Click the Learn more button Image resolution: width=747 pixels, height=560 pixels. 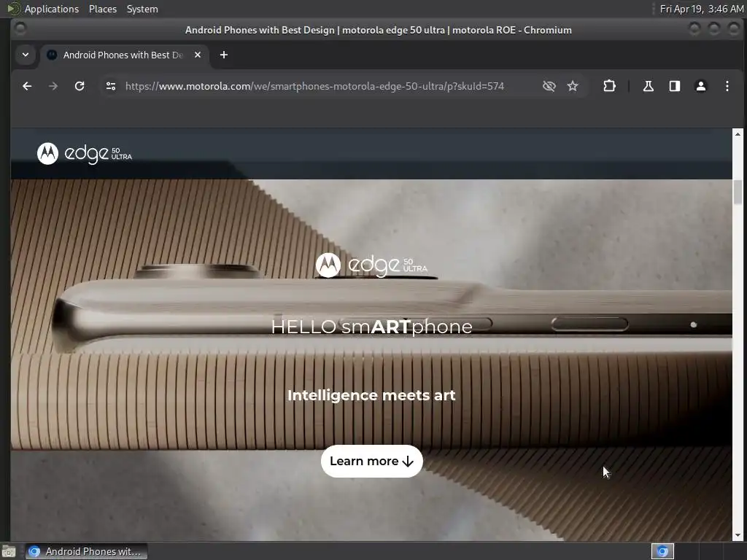pyautogui.click(x=371, y=461)
